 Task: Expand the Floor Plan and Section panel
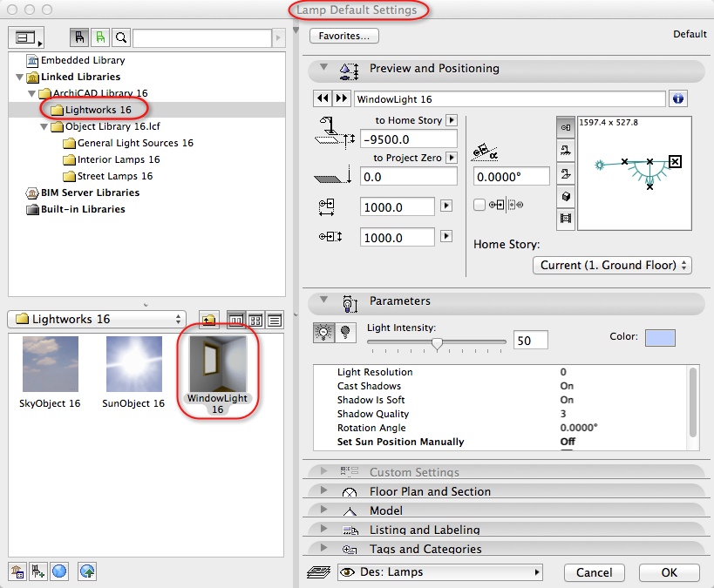pos(430,491)
